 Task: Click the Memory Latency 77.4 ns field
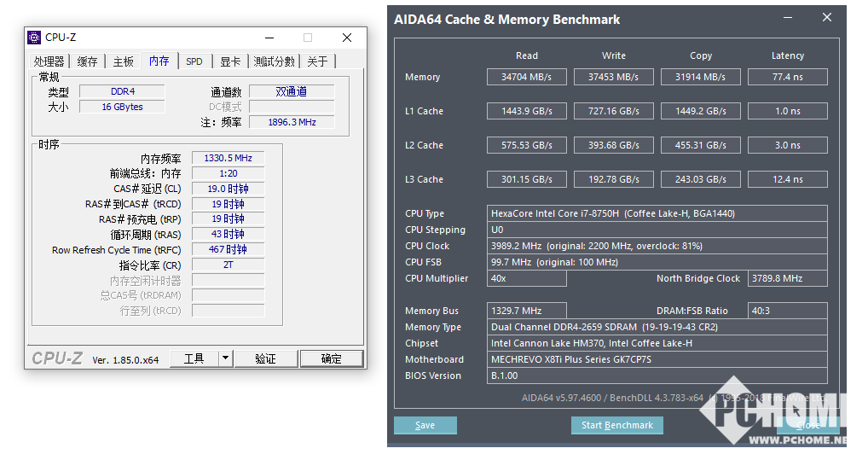(788, 77)
